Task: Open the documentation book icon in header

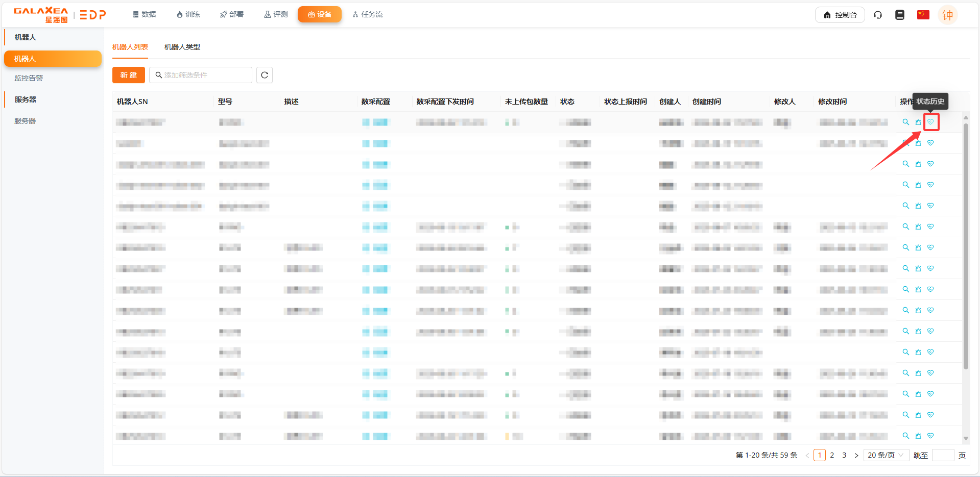Action: click(x=900, y=15)
